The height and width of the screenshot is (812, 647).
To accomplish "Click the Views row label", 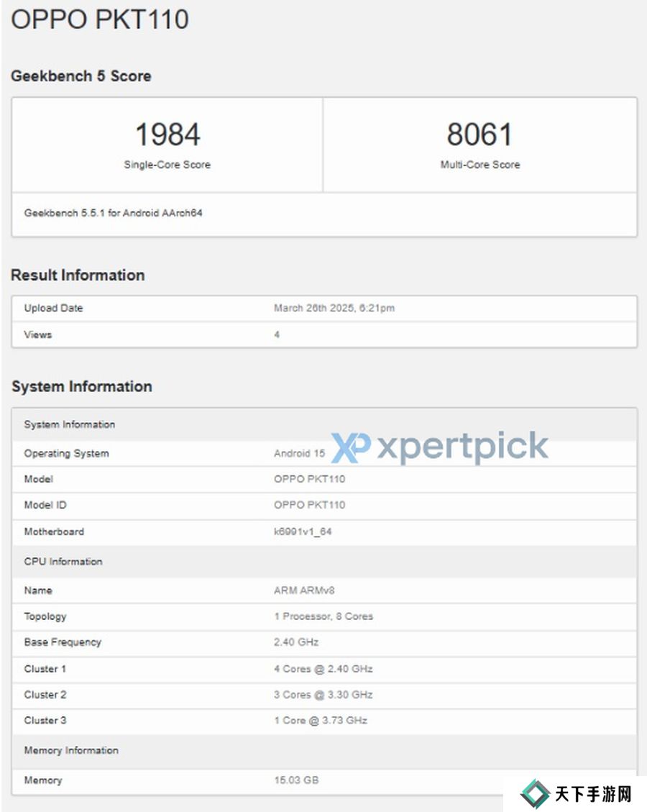I will click(x=38, y=334).
